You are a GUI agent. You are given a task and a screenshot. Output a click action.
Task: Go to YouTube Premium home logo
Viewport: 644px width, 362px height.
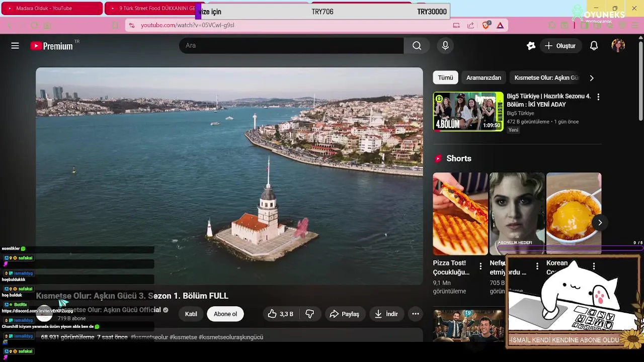pos(52,46)
